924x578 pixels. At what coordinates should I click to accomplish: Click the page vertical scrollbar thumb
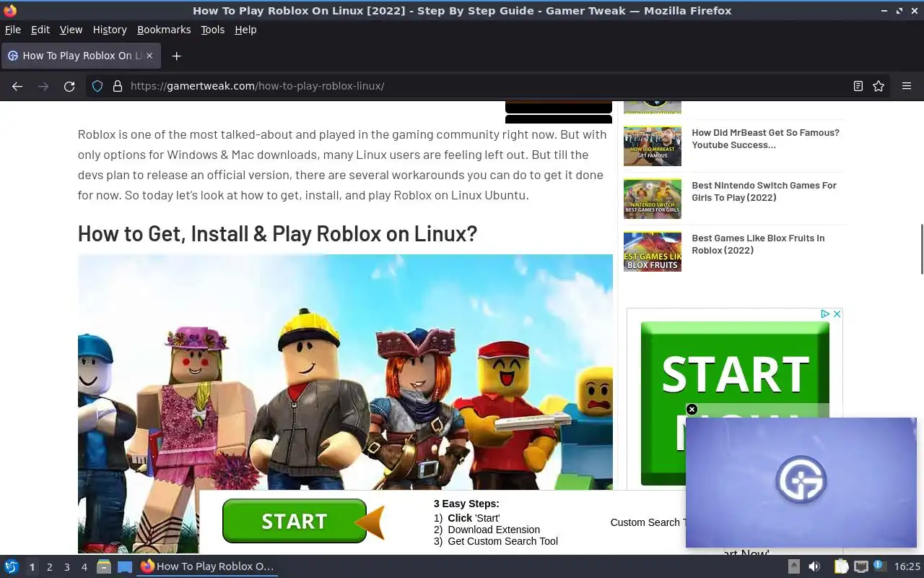pyautogui.click(x=921, y=249)
